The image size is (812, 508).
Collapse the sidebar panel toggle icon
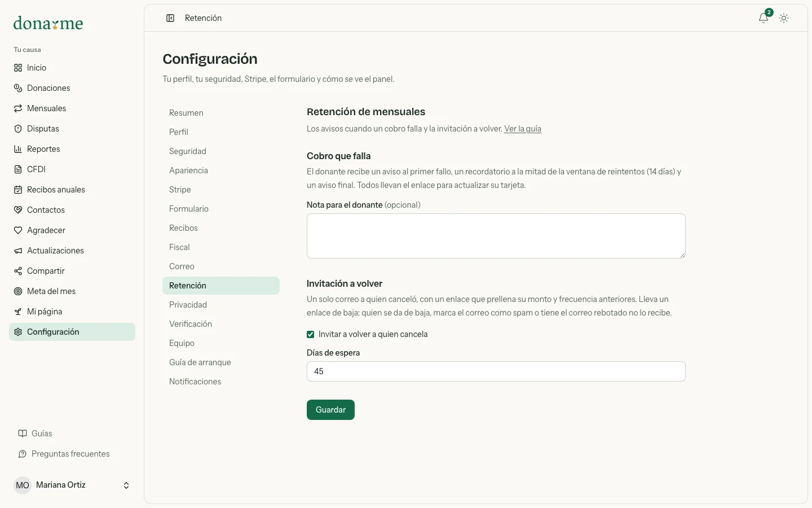click(x=170, y=18)
